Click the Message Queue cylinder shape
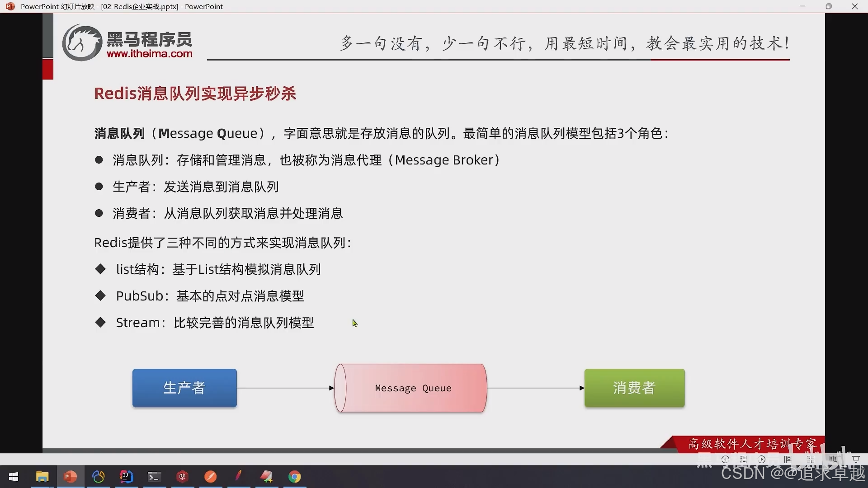 (x=410, y=388)
